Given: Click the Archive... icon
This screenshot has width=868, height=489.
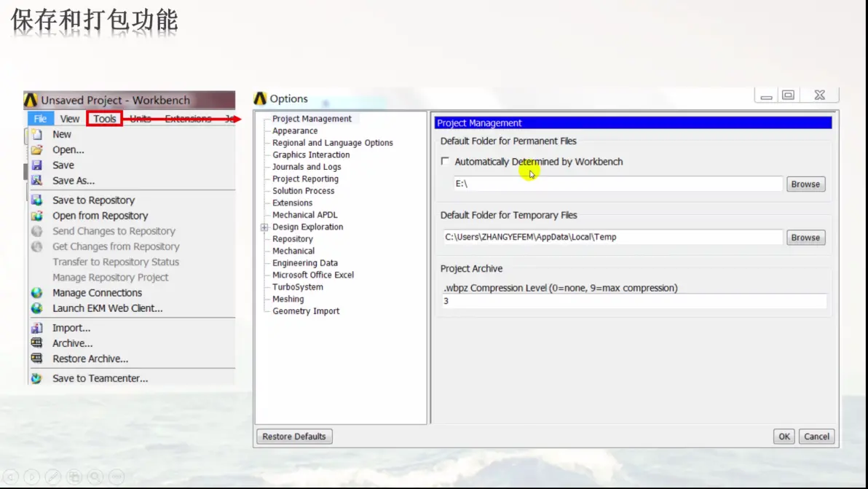Looking at the screenshot, I should click(37, 343).
